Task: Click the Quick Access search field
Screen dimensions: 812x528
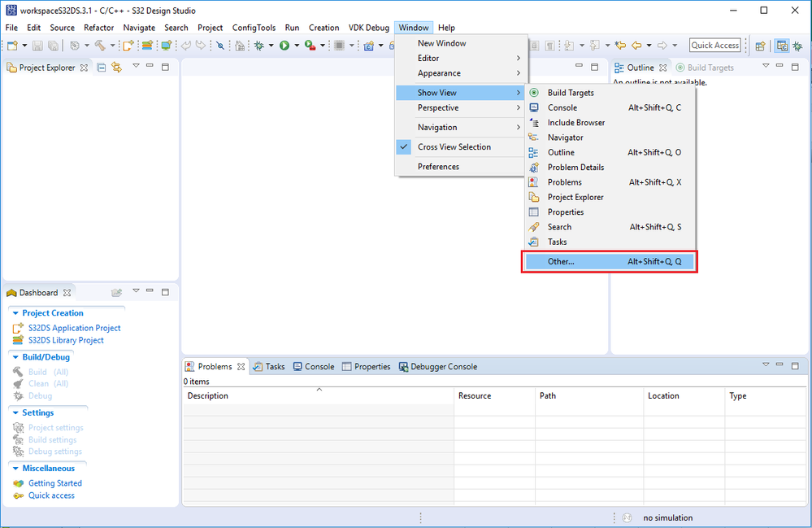Action: (x=715, y=45)
